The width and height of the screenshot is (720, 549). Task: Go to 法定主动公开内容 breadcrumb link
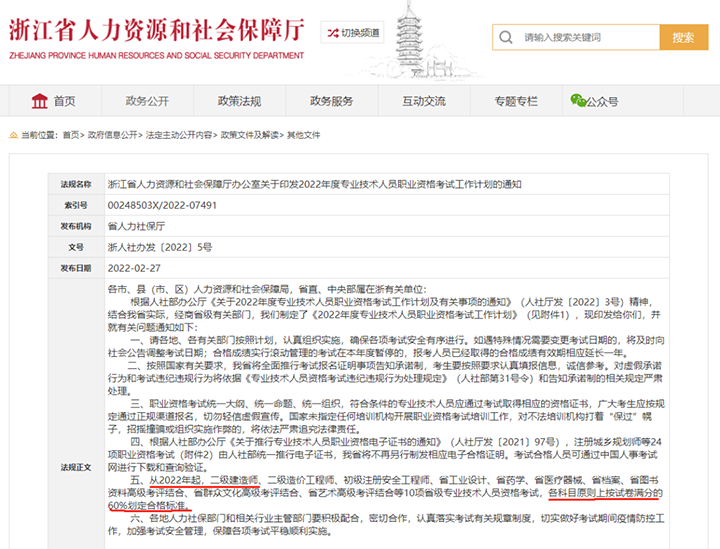tap(179, 135)
